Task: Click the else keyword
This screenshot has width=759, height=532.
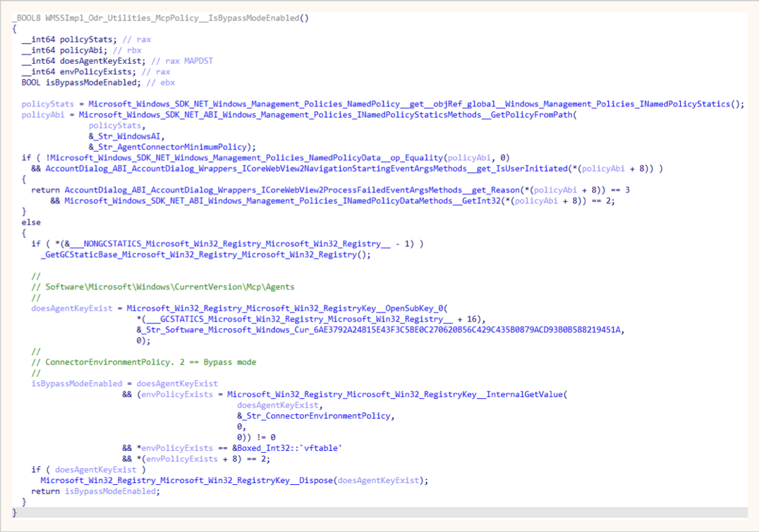Action: pyautogui.click(x=31, y=222)
